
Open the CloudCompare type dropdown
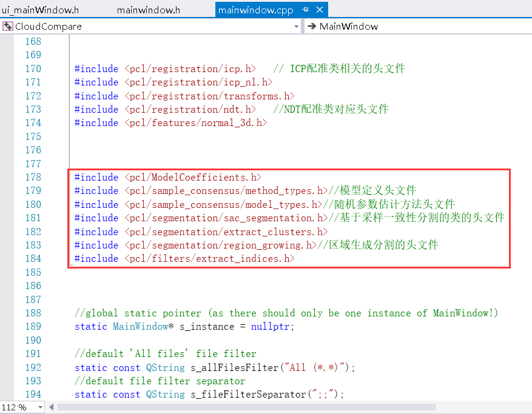(x=296, y=26)
